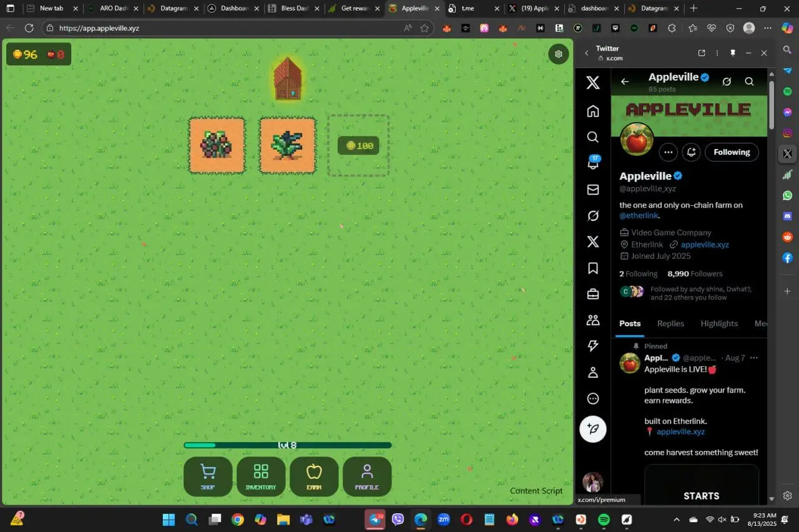799x532 pixels.
Task: Open Spotify in the Edge sidebar
Action: [x=788, y=92]
